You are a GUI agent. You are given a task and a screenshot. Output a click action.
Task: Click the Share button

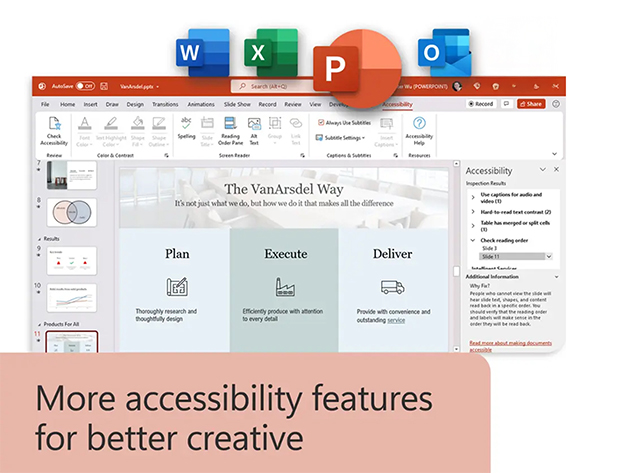pyautogui.click(x=531, y=104)
